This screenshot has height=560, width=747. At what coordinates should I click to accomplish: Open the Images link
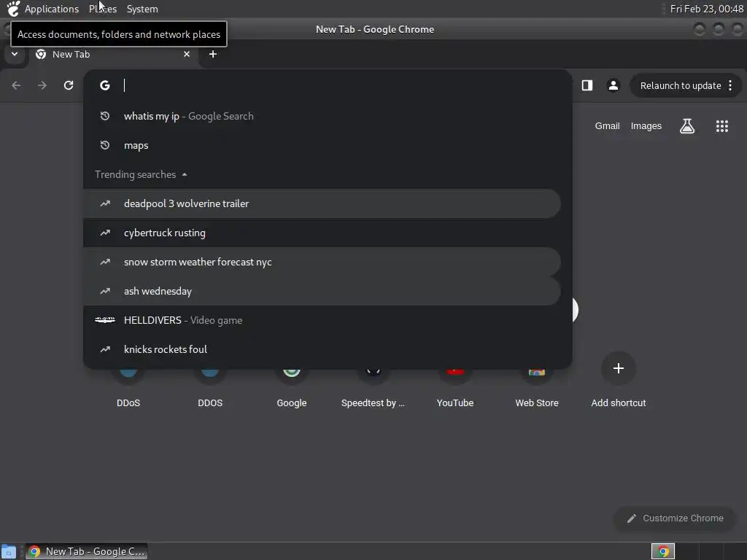pos(646,126)
